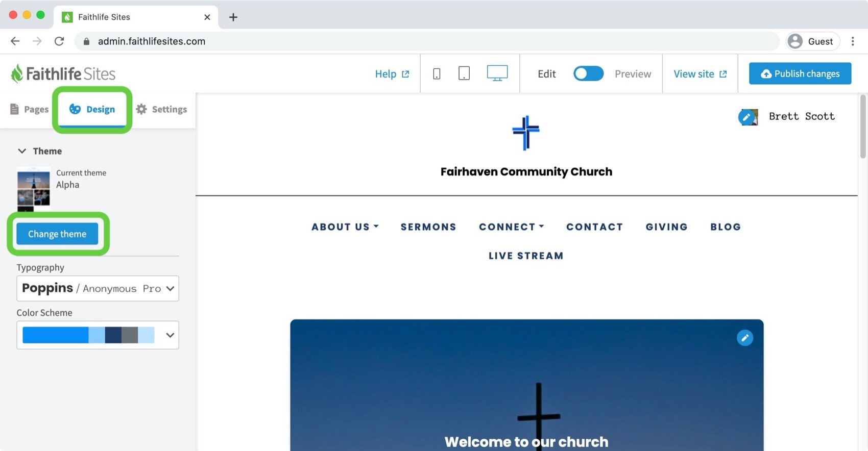868x451 pixels.
Task: Click the Faithlife Sites logo
Action: pyautogui.click(x=63, y=74)
